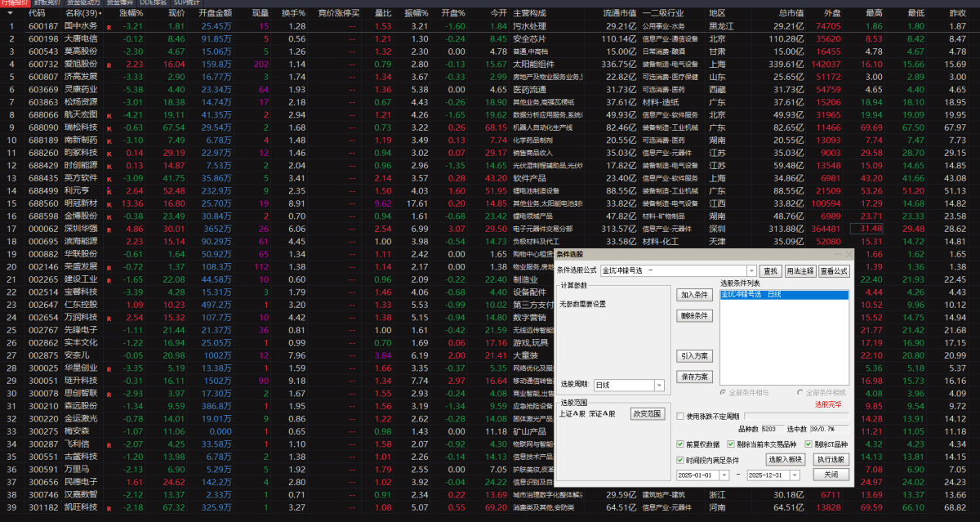Select 金坑冲锋号选 日线 in condition list
Viewport: 980px width, 522px height.
pos(784,294)
